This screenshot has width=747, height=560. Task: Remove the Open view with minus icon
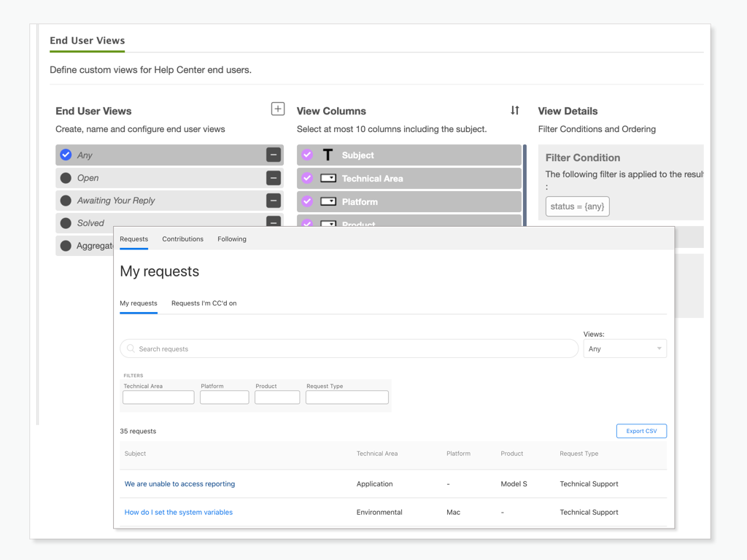click(273, 178)
